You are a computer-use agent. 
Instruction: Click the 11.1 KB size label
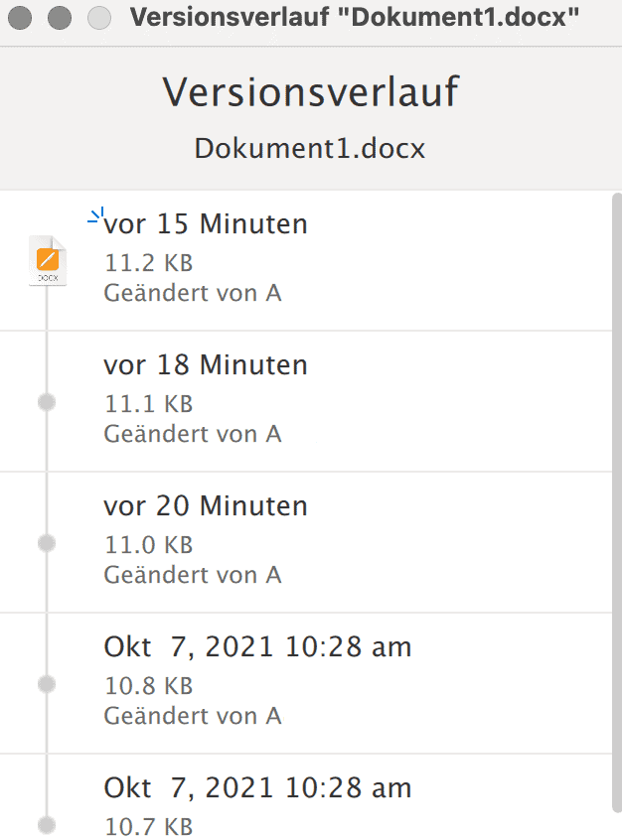click(148, 404)
